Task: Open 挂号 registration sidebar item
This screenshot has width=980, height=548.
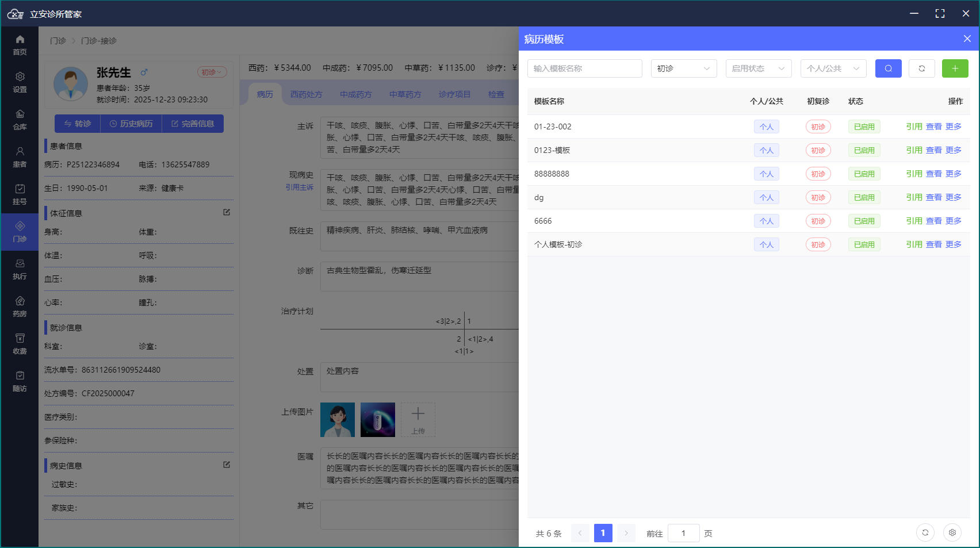Action: 20,194
